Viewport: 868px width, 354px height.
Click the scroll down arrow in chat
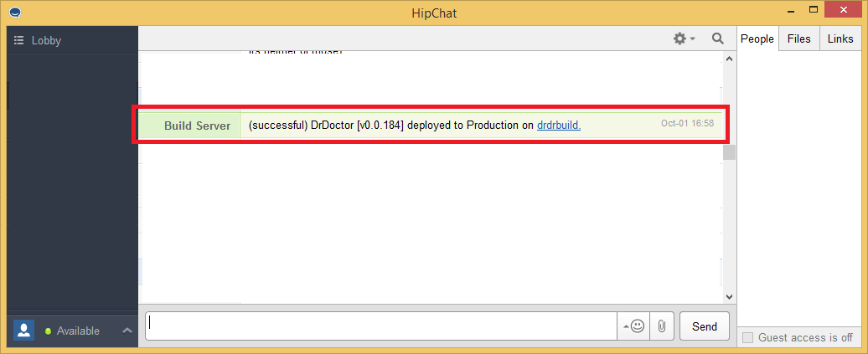[x=729, y=296]
